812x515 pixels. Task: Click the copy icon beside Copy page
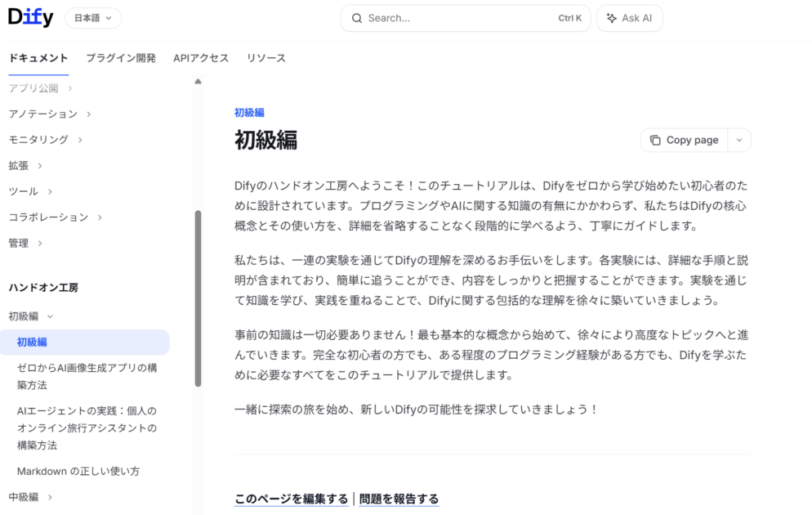click(655, 141)
